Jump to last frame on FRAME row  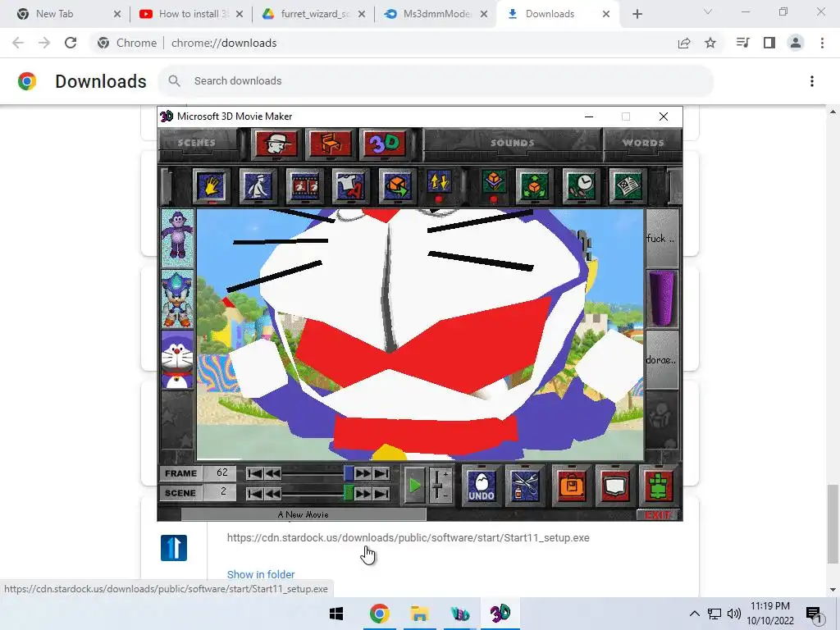(x=381, y=473)
